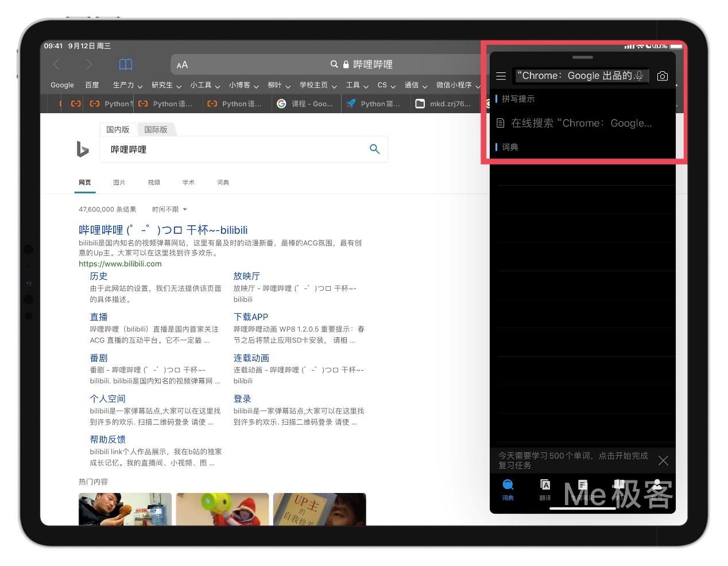Open the 网页 results tab
The width and height of the screenshot is (728, 566).
tap(85, 182)
